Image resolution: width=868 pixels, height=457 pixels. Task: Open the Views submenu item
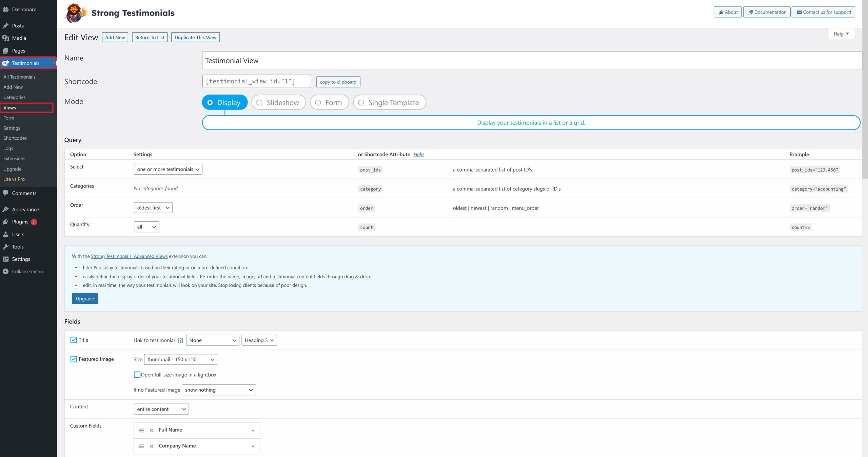(9, 108)
